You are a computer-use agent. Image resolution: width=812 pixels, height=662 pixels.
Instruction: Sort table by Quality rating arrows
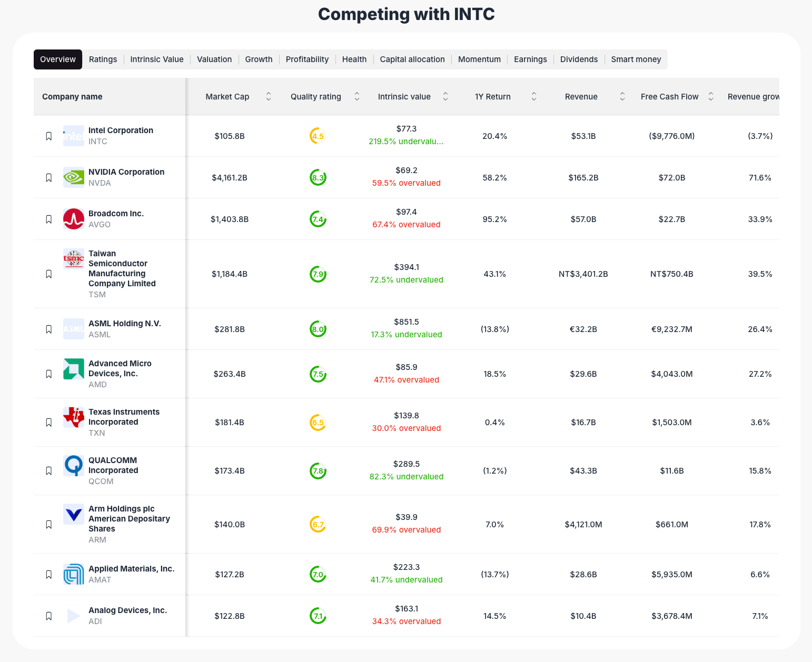tap(357, 96)
